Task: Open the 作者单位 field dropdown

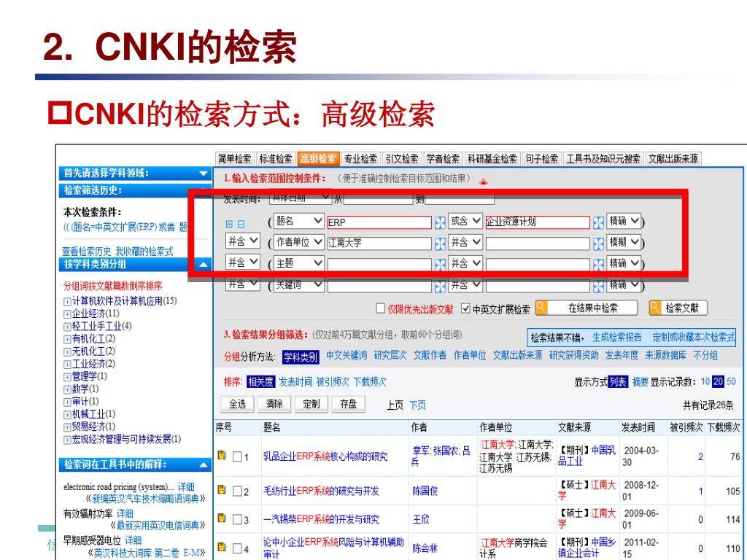Action: [298, 242]
